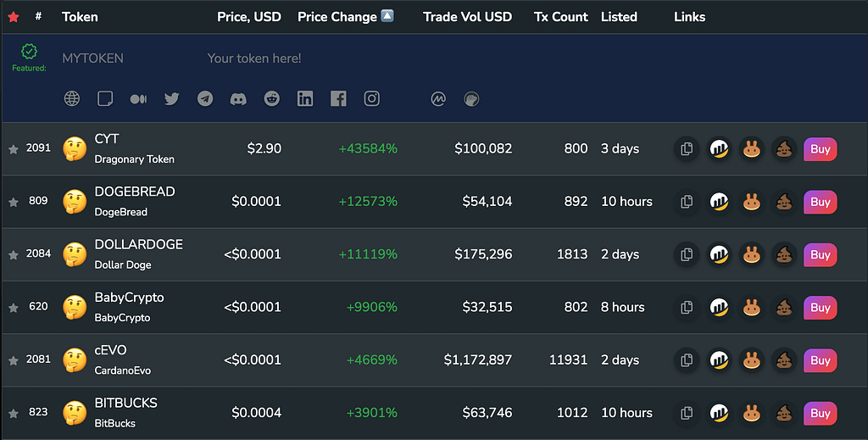Click the BitBucks token name text

(115, 423)
